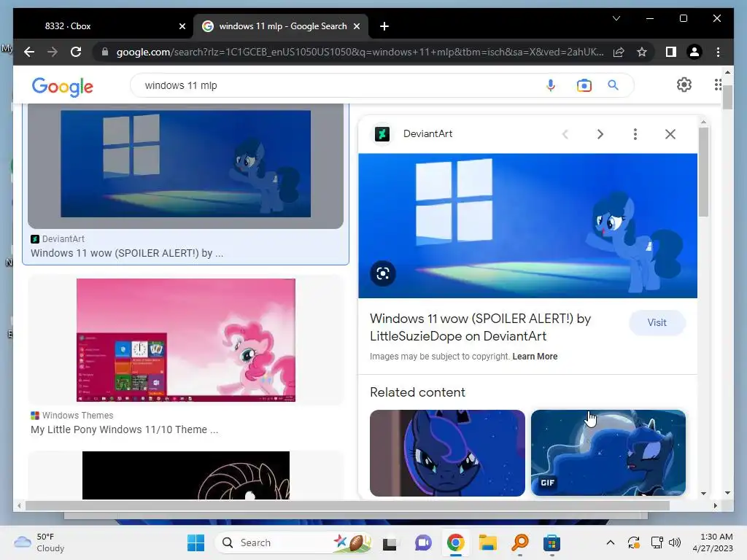The height and width of the screenshot is (560, 747).
Task: Close the 8332 Cbox tab
Action: pyautogui.click(x=182, y=26)
